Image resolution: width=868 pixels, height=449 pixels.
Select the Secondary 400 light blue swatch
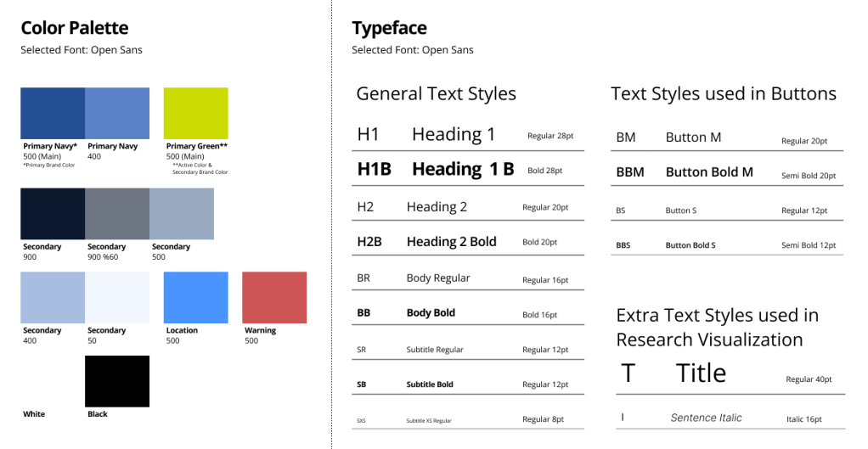[53, 297]
